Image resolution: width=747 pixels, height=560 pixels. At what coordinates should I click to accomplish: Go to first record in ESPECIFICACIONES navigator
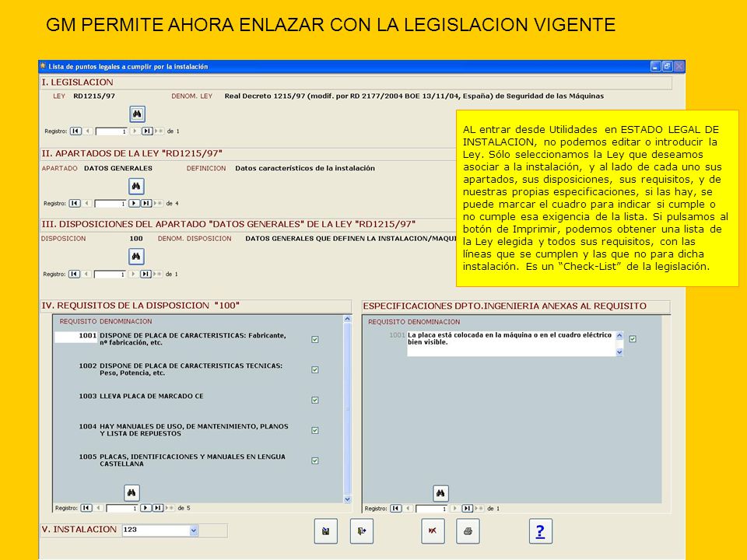[x=396, y=509]
